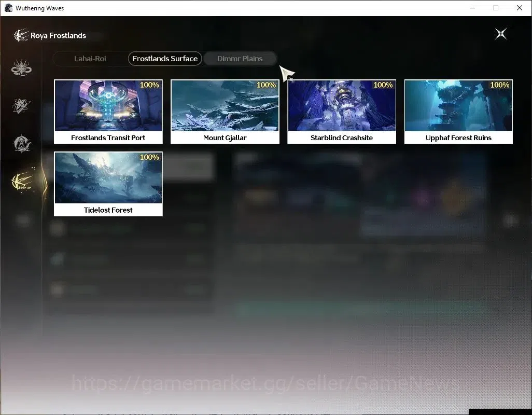Screen dimensions: 532x415
Task: Click the 100% badge on Upphaf Forest Ruins
Action: click(x=500, y=85)
